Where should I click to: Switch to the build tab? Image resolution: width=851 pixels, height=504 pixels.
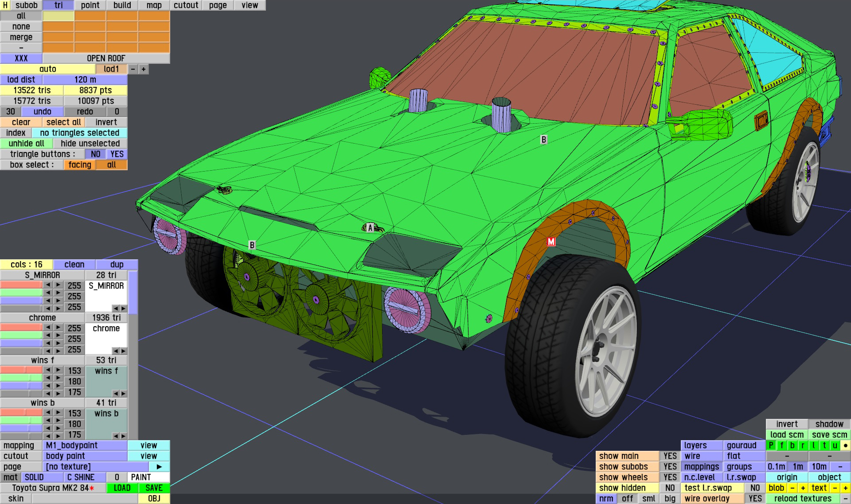pos(122,5)
